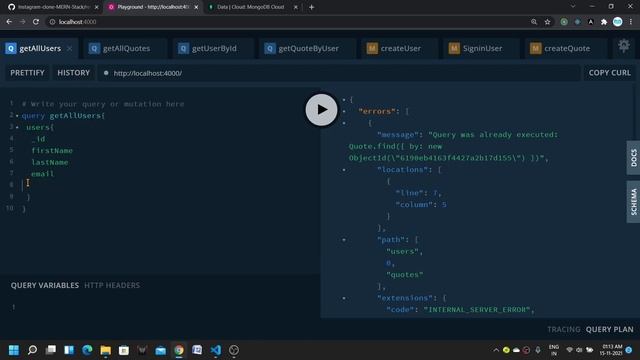640x360 pixels.
Task: Show QUERY PLAN panel
Action: point(609,329)
